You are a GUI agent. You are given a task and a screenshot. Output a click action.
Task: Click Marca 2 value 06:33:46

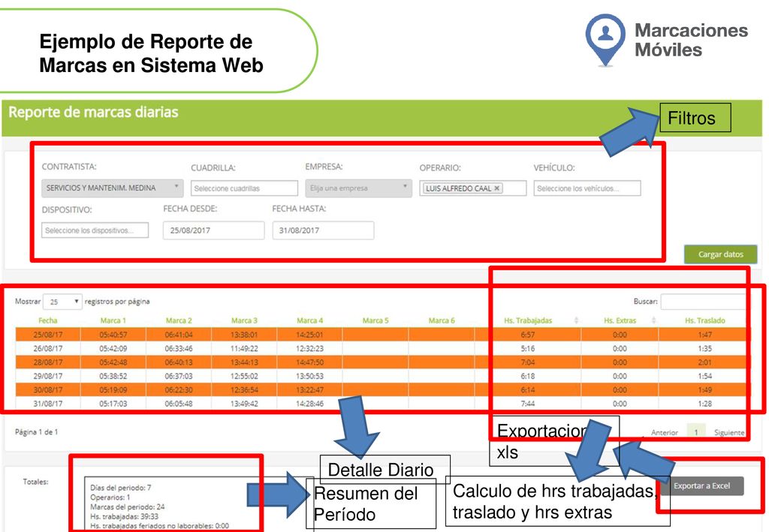179,348
